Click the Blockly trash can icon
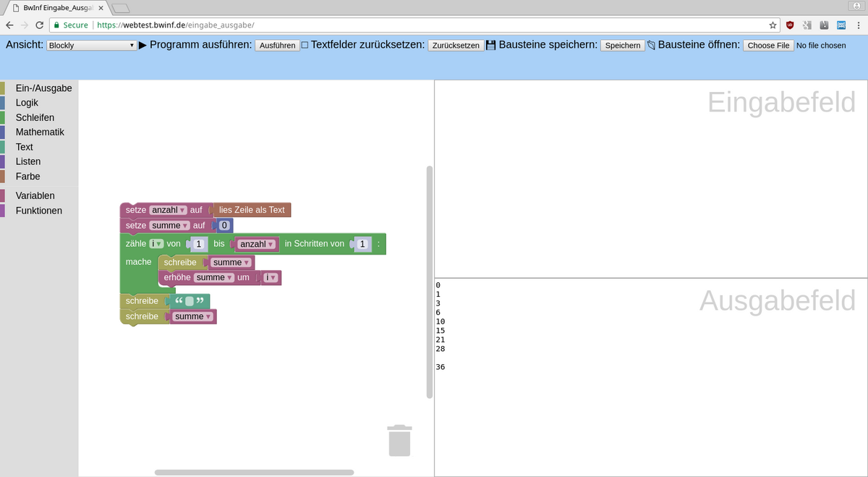This screenshot has width=868, height=477. (399, 440)
